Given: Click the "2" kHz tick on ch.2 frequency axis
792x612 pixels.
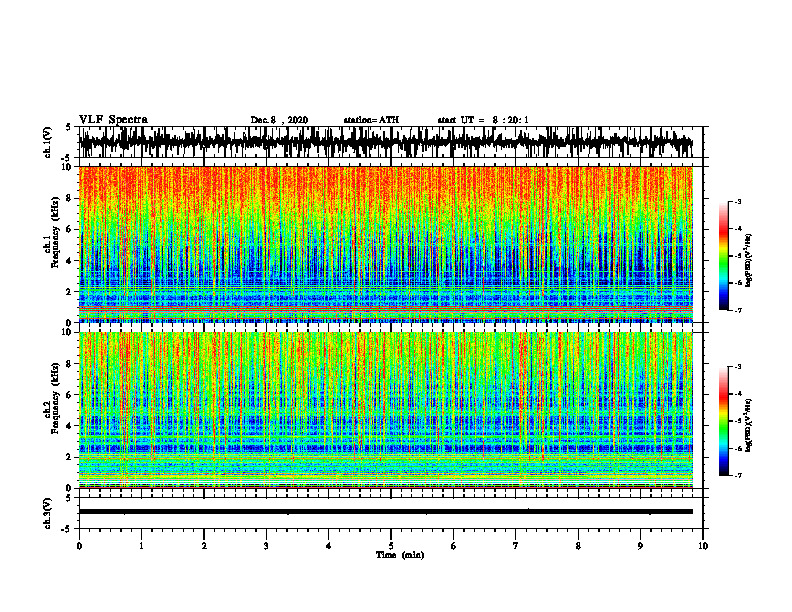Looking at the screenshot, I should click(70, 457).
